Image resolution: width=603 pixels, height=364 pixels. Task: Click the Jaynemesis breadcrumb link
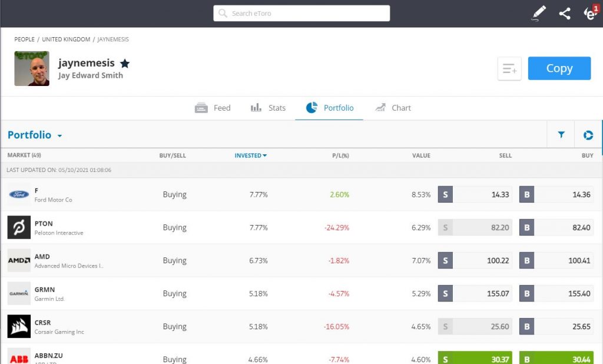pyautogui.click(x=113, y=39)
